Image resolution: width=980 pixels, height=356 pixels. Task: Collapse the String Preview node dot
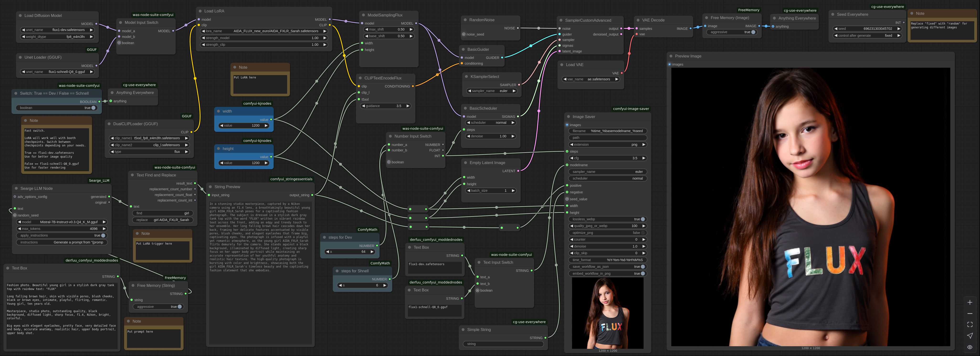pyautogui.click(x=210, y=187)
